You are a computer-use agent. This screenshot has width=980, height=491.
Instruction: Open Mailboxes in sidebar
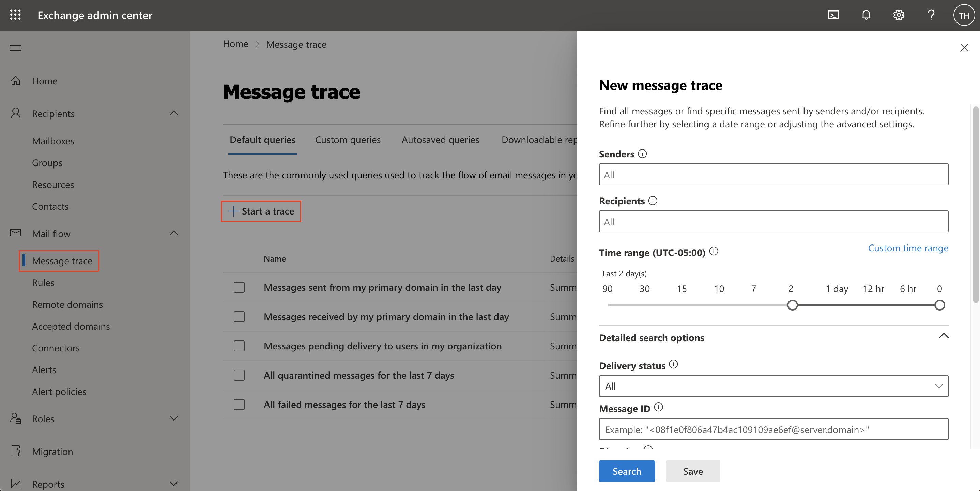pyautogui.click(x=53, y=141)
